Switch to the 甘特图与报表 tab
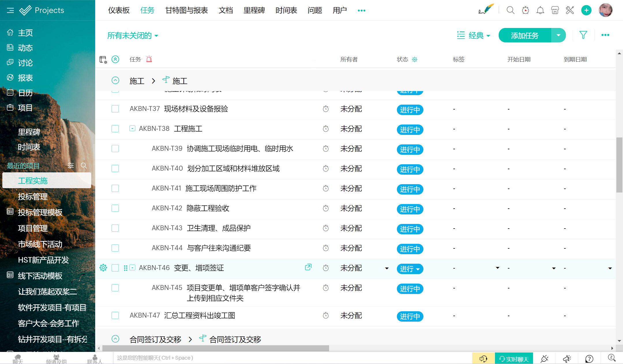The height and width of the screenshot is (364, 623). 186,10
